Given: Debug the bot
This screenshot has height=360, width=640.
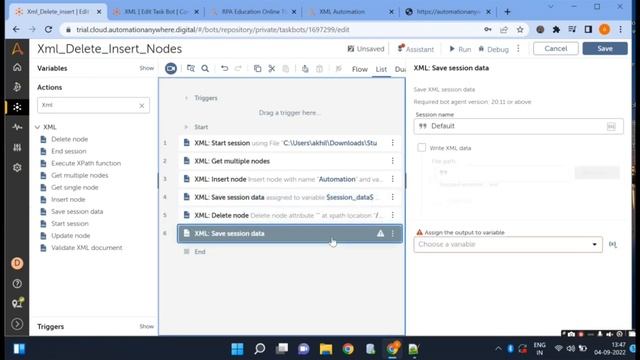Looking at the screenshot, I should [493, 49].
